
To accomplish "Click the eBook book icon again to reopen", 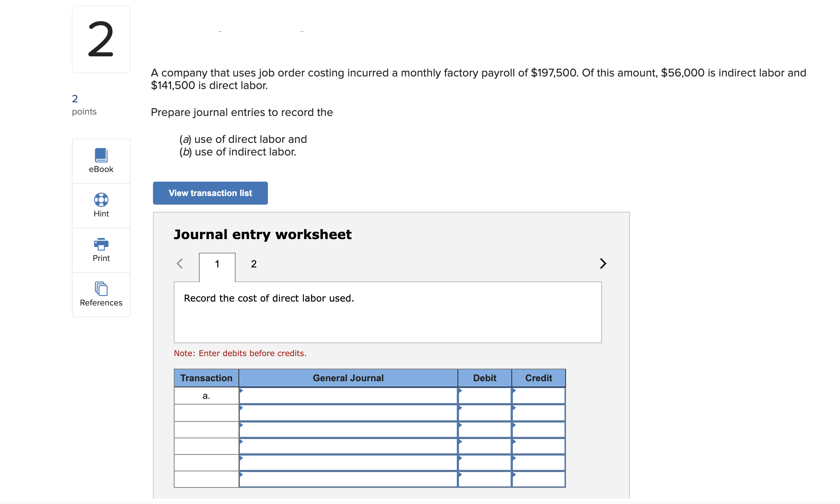I will click(x=101, y=155).
